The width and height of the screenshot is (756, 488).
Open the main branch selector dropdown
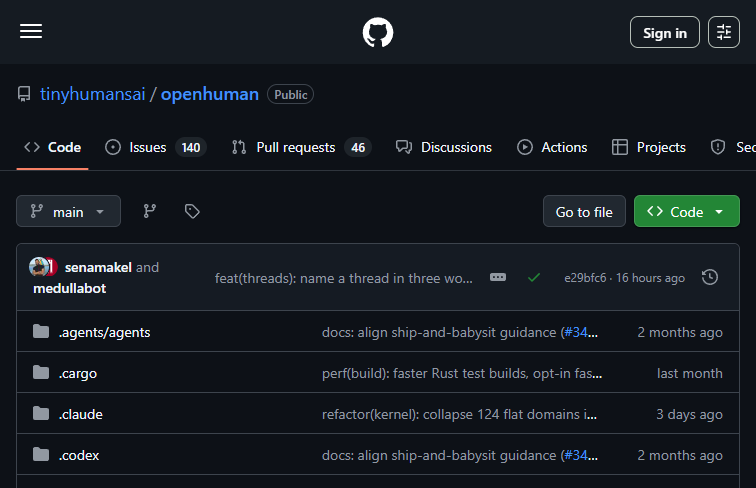(68, 211)
